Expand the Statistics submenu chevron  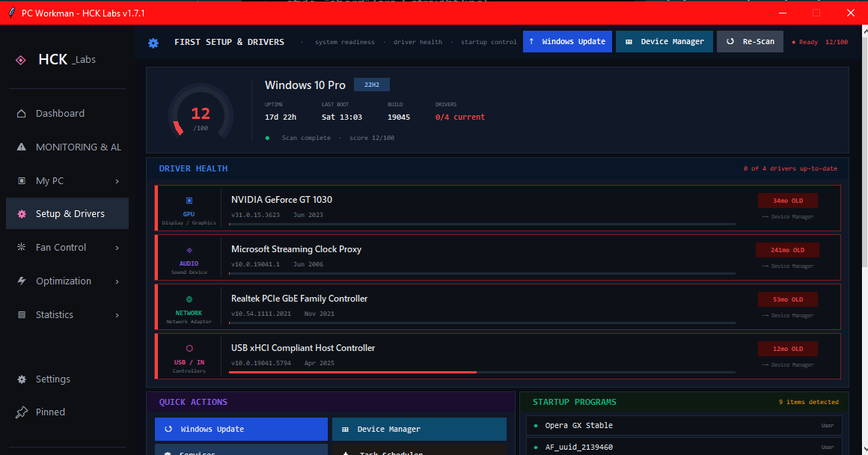click(x=117, y=315)
